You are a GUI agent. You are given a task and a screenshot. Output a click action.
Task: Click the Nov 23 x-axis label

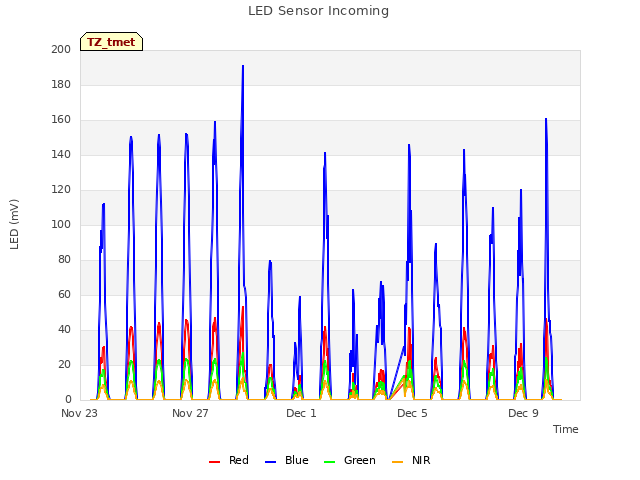[x=79, y=413]
